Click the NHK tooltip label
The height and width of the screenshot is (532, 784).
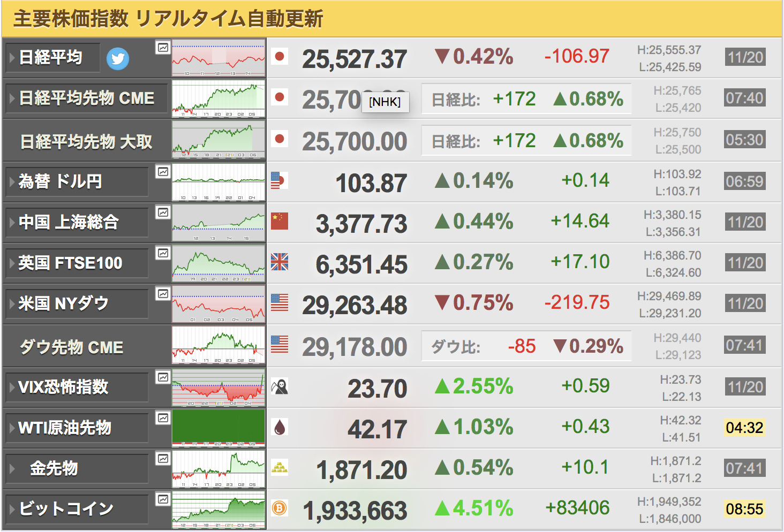click(x=385, y=102)
